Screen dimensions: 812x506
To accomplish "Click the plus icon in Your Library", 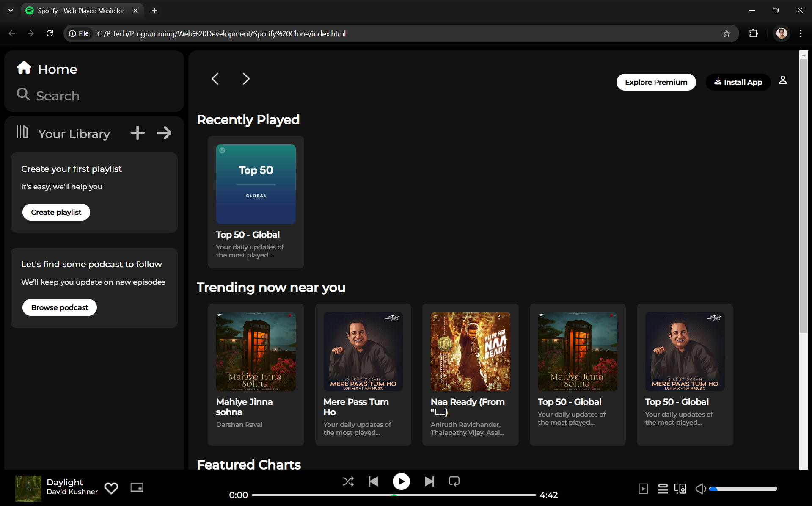I will click(x=138, y=133).
